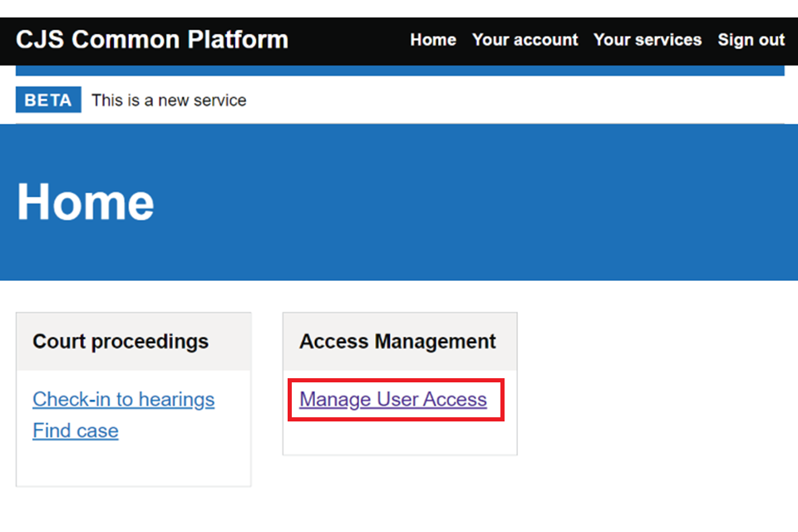
Task: Click the CJS Common Platform title
Action: (152, 40)
